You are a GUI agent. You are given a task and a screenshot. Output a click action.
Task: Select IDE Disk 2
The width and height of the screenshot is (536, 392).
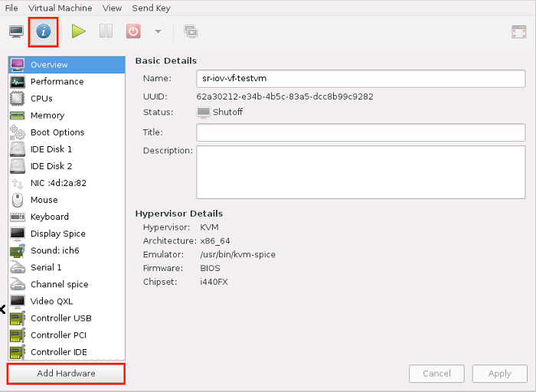click(67, 166)
